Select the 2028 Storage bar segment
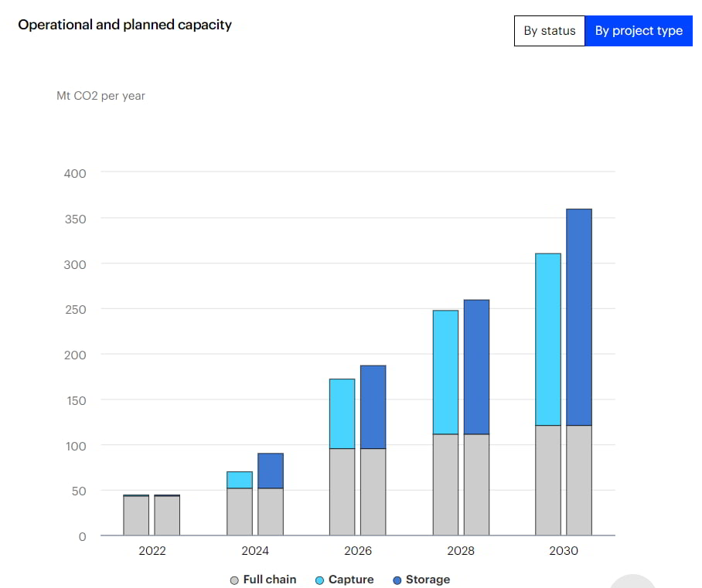Screen dimensions: 702x588 point(476,367)
